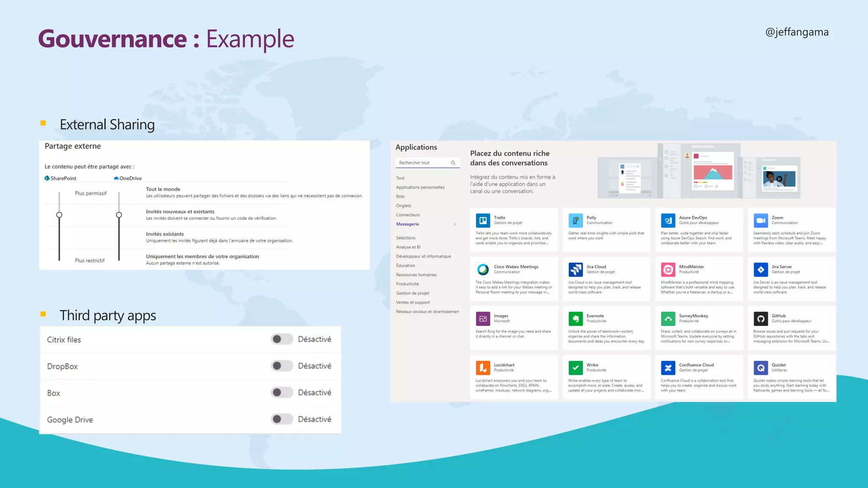Image resolution: width=868 pixels, height=488 pixels.
Task: Select the GitHub icon
Action: (761, 319)
